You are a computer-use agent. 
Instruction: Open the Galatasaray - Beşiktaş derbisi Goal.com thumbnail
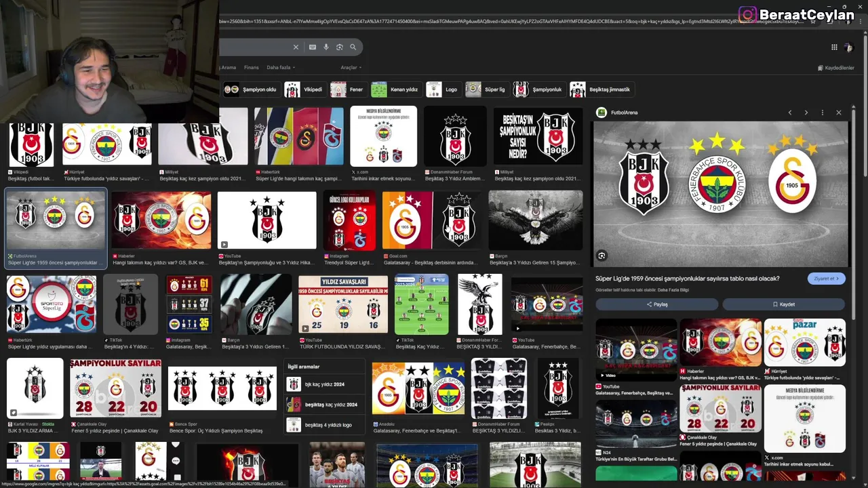(432, 220)
